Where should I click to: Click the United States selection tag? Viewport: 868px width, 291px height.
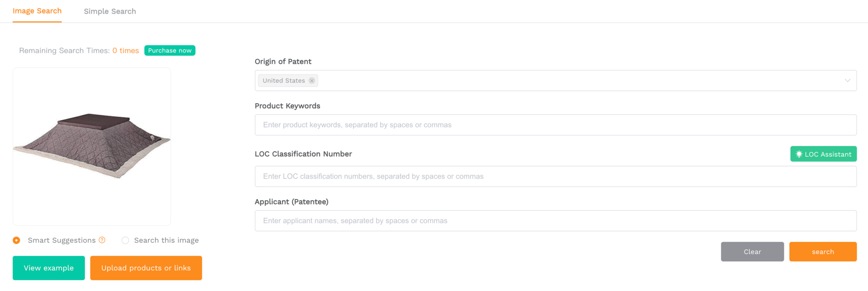[284, 81]
